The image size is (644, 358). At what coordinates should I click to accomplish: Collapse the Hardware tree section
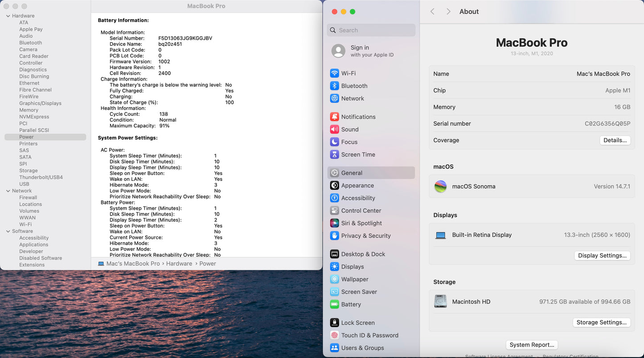8,16
